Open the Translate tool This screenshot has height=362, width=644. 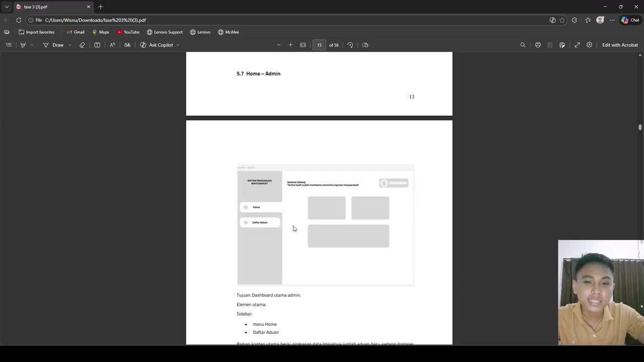coord(127,45)
